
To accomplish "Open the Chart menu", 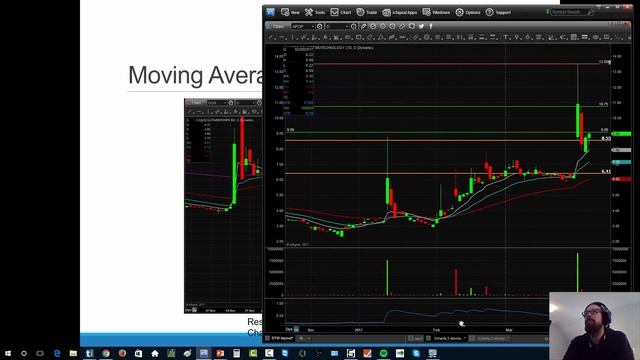I will coord(340,12).
